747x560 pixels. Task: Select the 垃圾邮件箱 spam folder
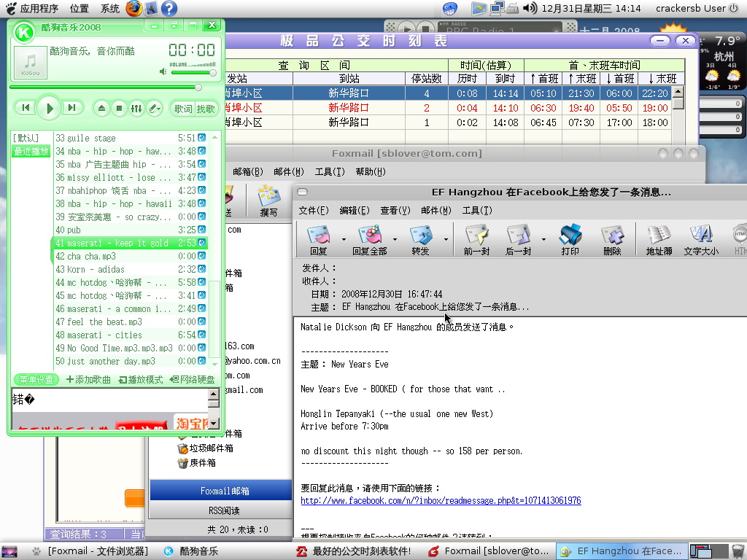[x=205, y=448]
